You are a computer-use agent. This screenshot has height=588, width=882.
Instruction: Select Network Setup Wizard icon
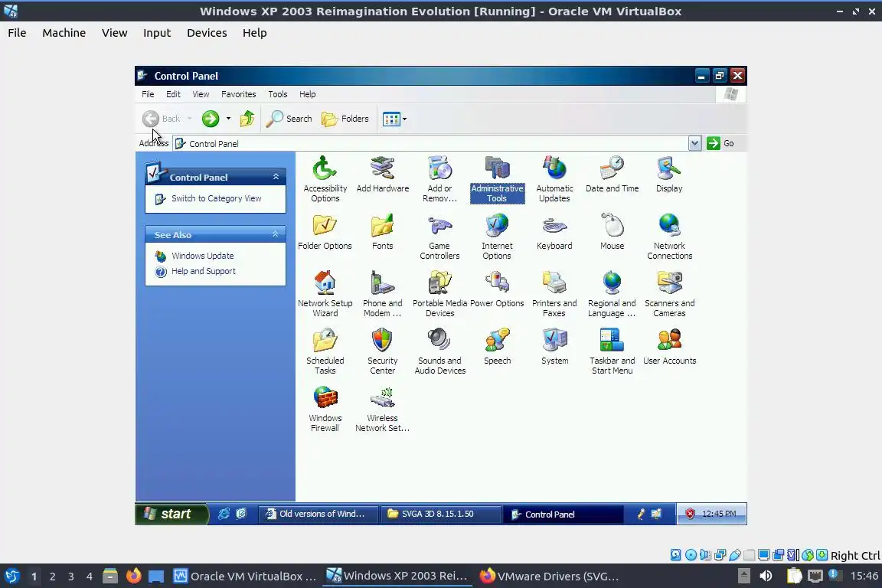tap(325, 294)
